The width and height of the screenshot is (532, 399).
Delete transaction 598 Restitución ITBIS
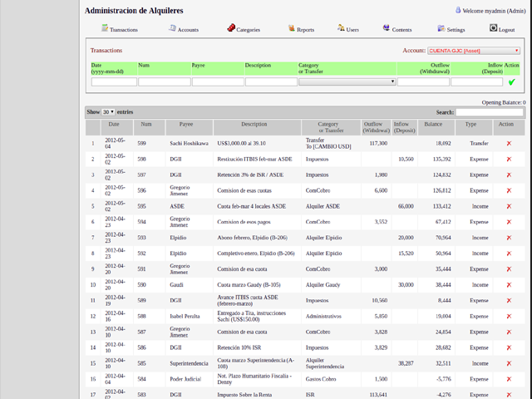(x=509, y=159)
